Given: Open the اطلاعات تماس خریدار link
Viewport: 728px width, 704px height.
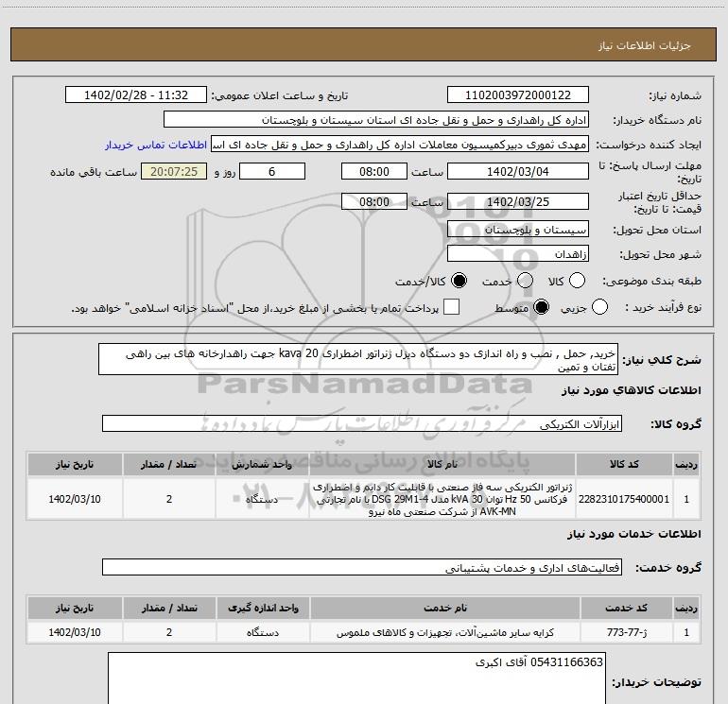Looking at the screenshot, I should tap(156, 145).
